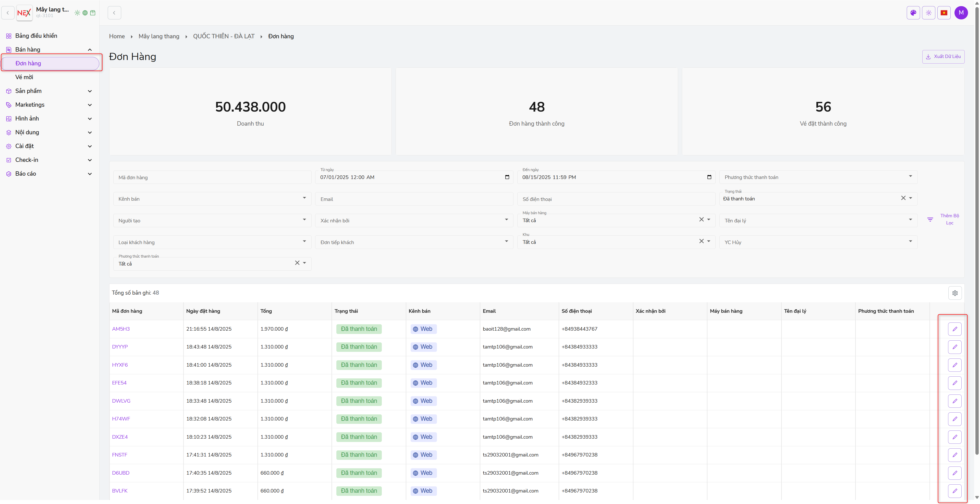The width and height of the screenshot is (980, 504).
Task: Open the user avatar M menu
Action: pyautogui.click(x=961, y=13)
